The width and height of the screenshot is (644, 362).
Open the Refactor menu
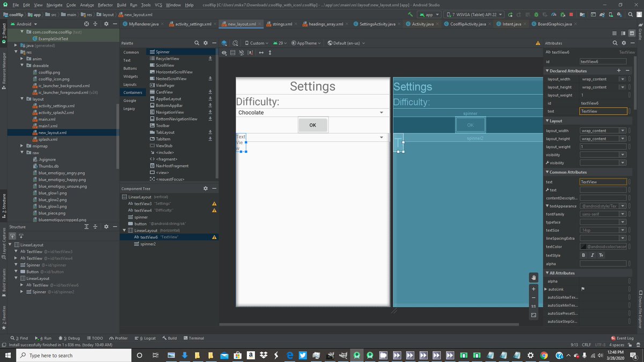(105, 5)
